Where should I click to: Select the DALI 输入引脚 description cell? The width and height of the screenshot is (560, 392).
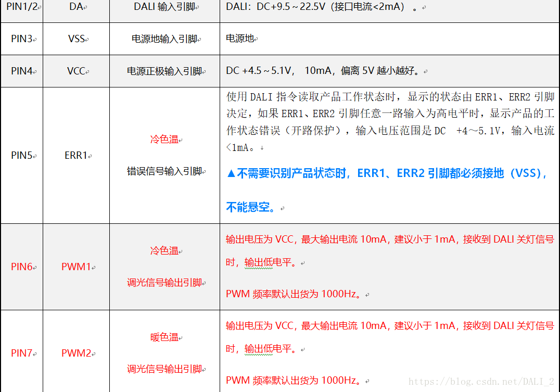click(x=164, y=7)
